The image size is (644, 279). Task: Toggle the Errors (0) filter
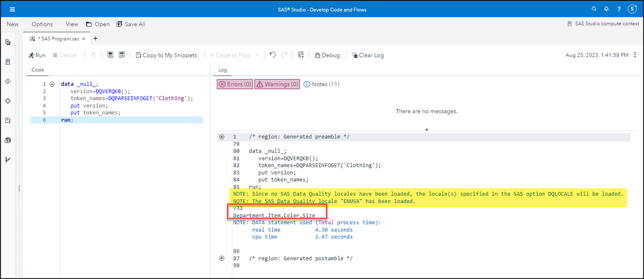coord(234,84)
